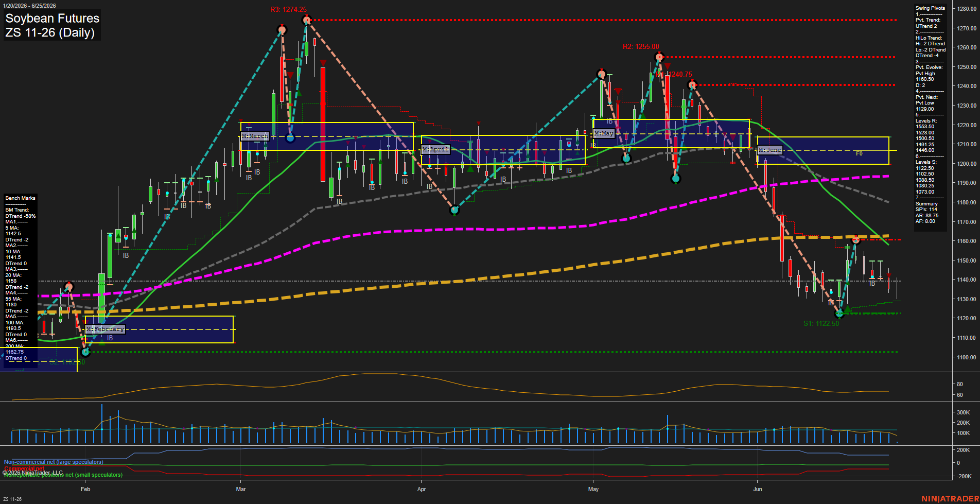Click the 55 MA value 1180
The width and height of the screenshot is (980, 504).
pos(11,305)
